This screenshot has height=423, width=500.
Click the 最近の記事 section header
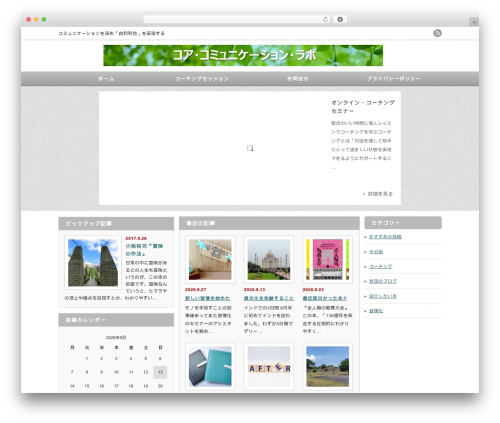tap(269, 223)
